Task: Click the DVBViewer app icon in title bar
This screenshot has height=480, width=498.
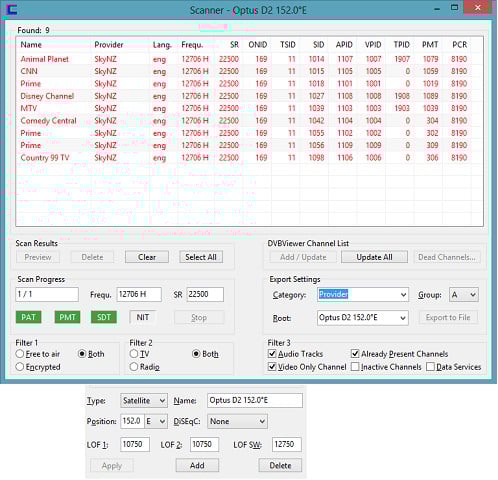Action: click(12, 9)
